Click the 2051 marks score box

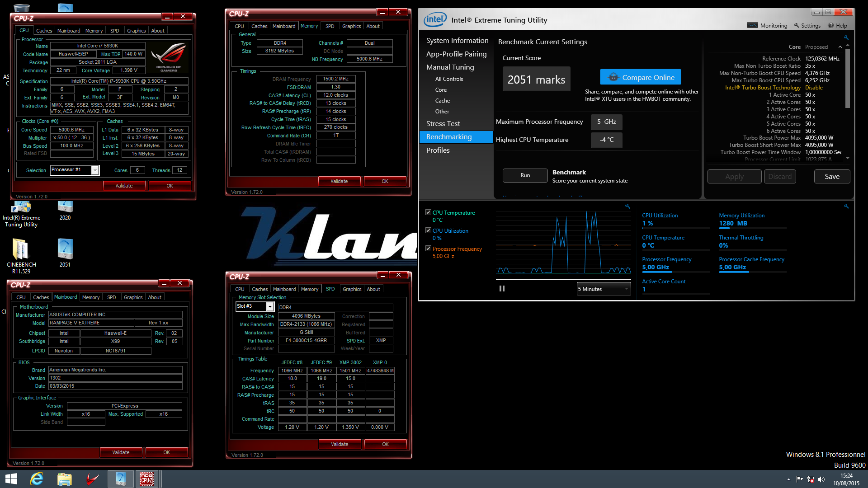(536, 79)
